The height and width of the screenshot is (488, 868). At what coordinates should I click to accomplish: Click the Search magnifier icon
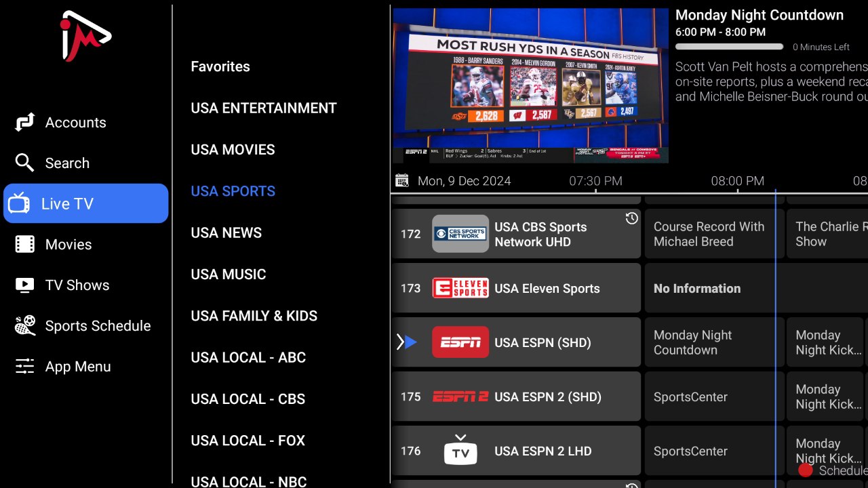[24, 163]
